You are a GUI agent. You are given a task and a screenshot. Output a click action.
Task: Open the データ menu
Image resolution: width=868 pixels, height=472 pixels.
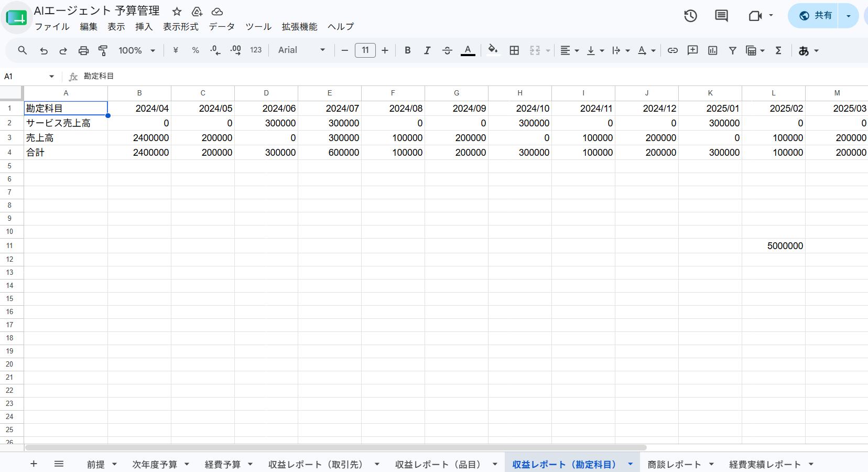(x=222, y=27)
